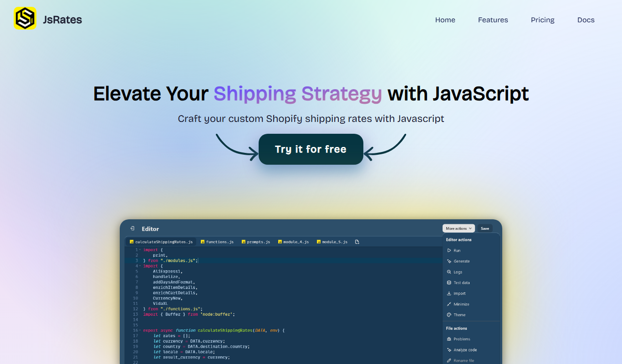The height and width of the screenshot is (364, 622).
Task: View the Pricing page
Action: coord(543,20)
